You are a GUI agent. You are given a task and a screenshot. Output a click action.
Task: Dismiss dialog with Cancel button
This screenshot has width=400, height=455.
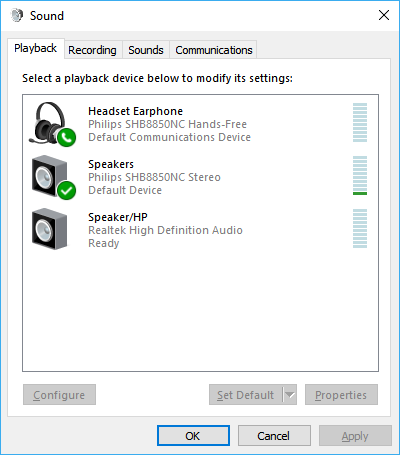point(274,436)
